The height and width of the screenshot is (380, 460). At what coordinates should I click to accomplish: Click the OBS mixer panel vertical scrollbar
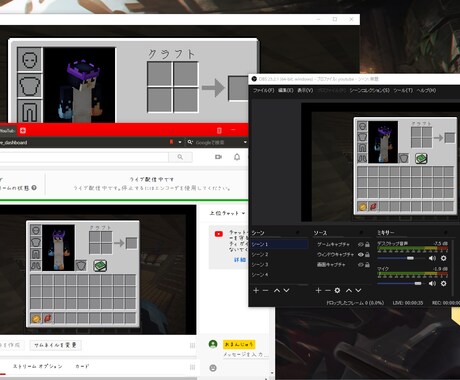point(453,267)
